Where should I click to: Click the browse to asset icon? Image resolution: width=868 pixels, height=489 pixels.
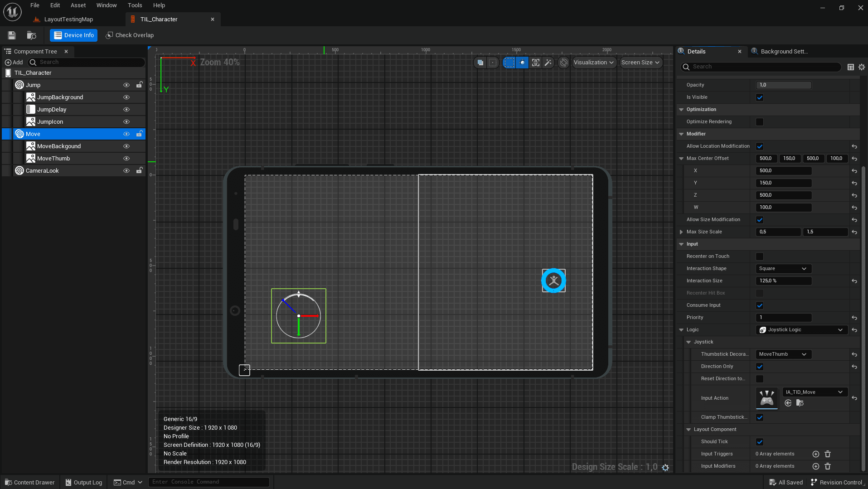pos(31,35)
